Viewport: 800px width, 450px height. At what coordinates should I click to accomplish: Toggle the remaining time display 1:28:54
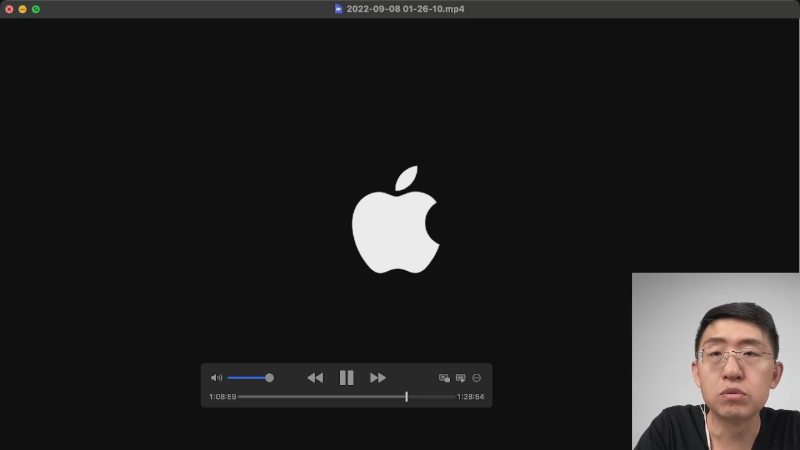(470, 396)
